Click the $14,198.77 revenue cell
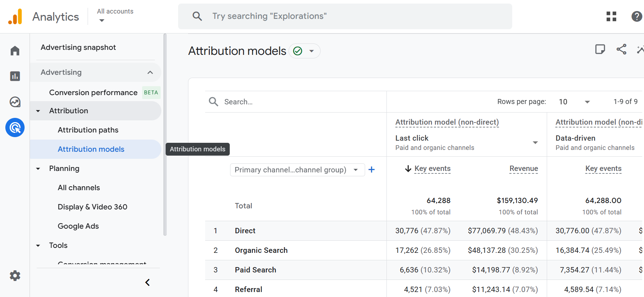Viewport: 644px width, 297px height. (x=505, y=270)
